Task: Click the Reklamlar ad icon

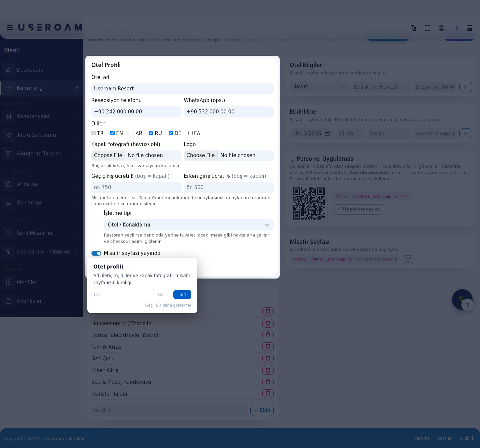Action: click(9, 203)
